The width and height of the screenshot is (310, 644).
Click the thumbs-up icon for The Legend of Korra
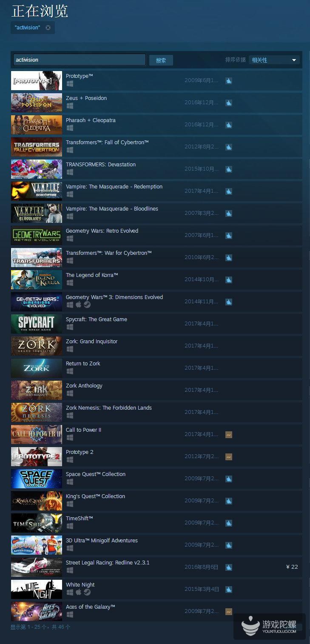[228, 280]
